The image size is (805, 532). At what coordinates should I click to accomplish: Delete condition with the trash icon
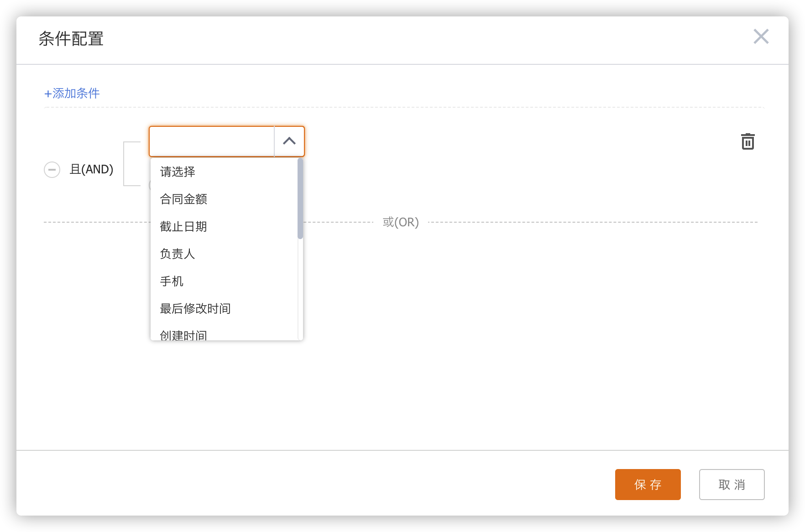747,141
